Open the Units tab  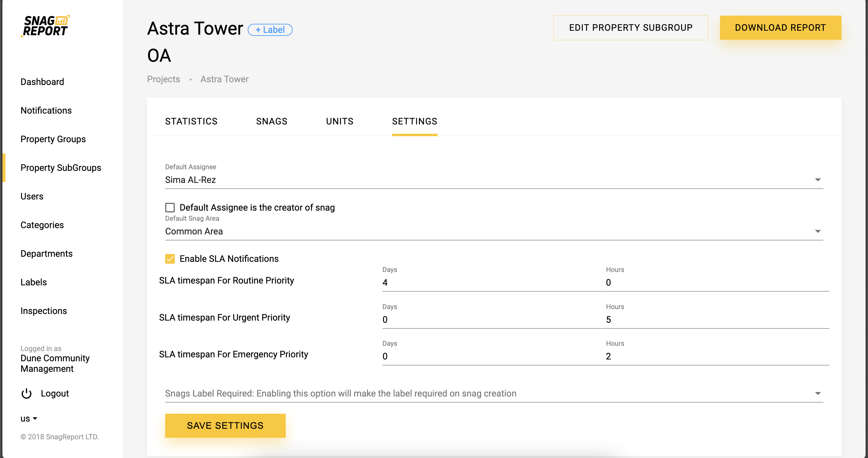click(x=339, y=121)
